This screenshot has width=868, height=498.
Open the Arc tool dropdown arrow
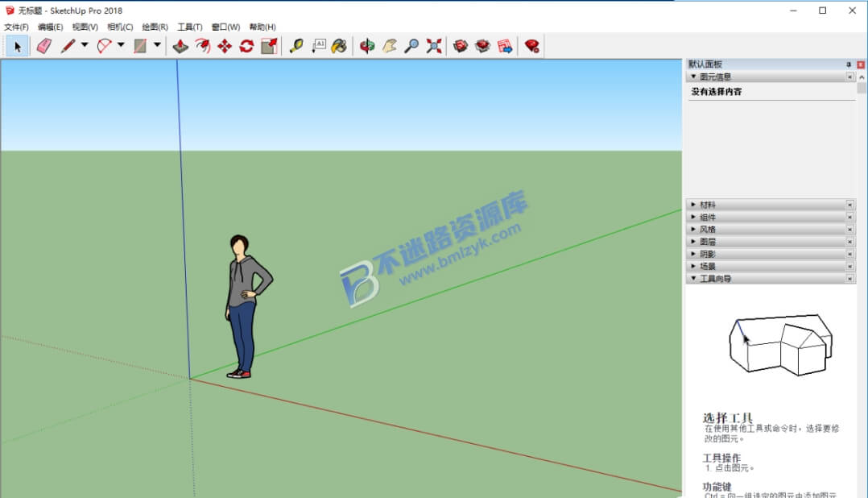click(x=121, y=45)
